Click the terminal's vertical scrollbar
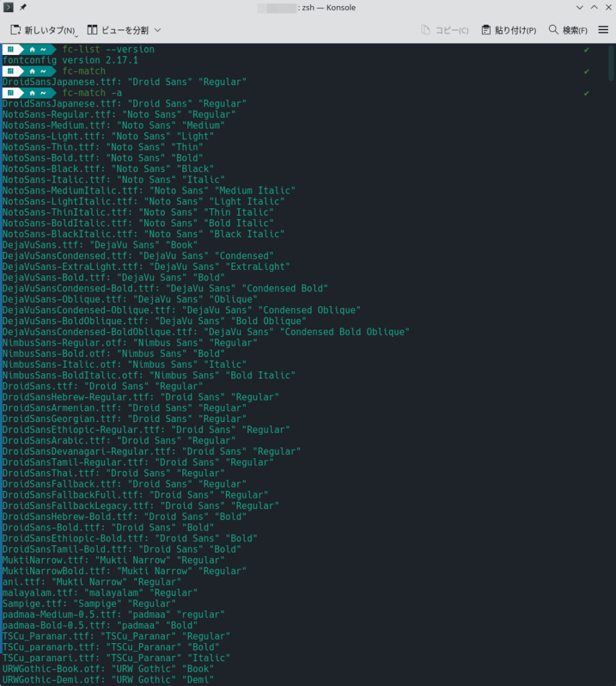Viewport: 616px width, 686px height. click(x=612, y=60)
